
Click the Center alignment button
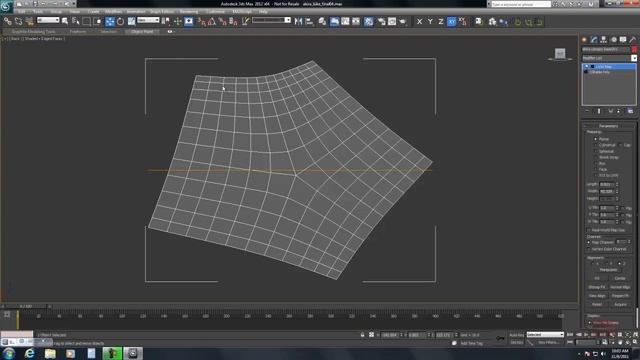[620, 278]
